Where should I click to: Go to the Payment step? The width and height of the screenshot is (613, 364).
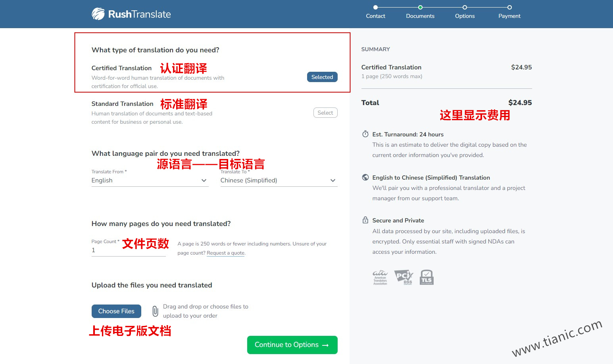(x=509, y=12)
